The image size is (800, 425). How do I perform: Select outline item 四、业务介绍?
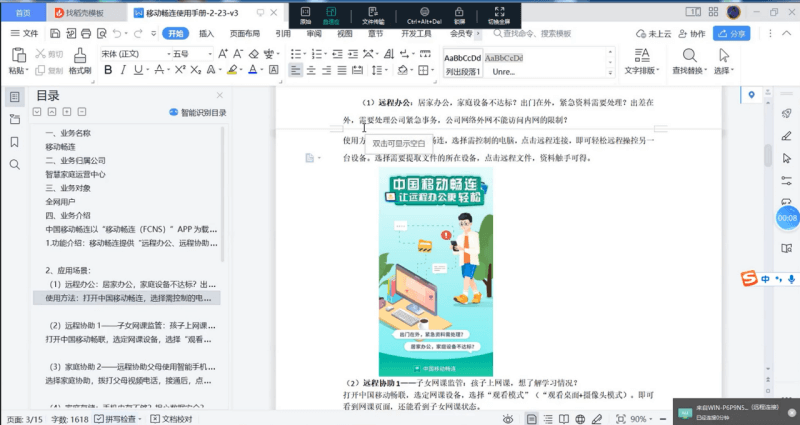pos(68,216)
